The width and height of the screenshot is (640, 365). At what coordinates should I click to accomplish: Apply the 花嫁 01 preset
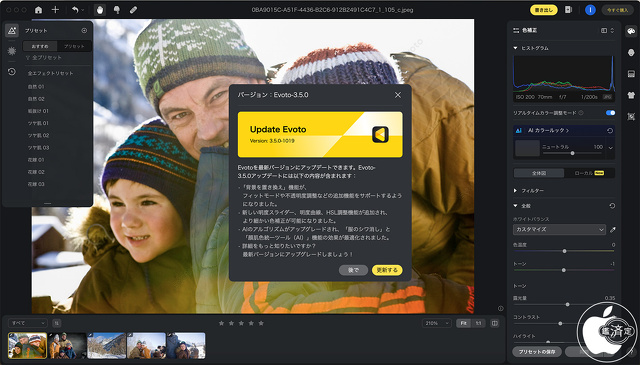(x=36, y=160)
